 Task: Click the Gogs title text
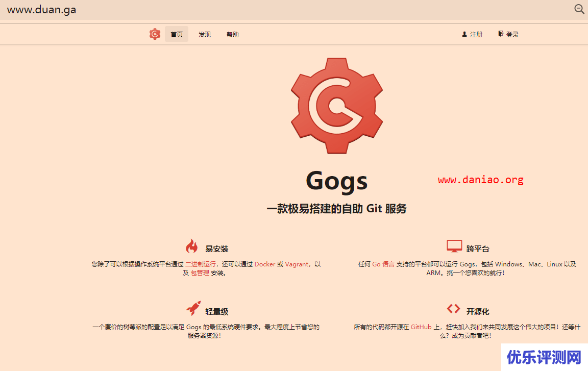click(337, 182)
